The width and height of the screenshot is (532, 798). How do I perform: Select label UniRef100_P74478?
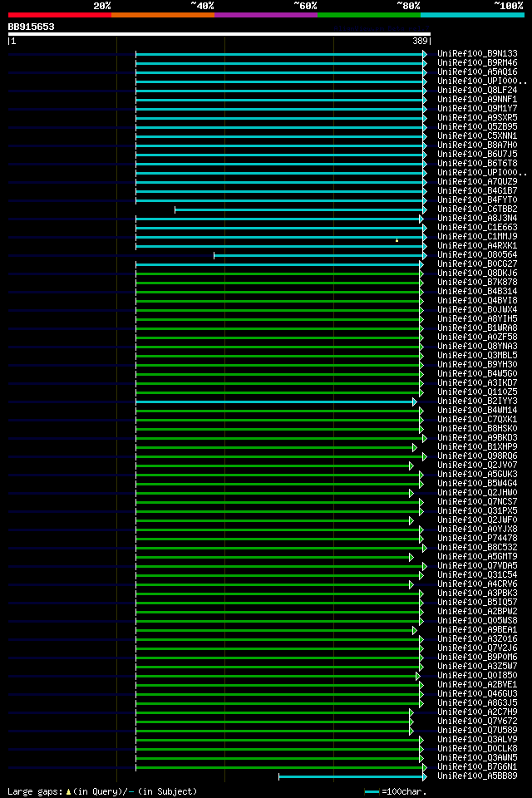click(x=477, y=539)
